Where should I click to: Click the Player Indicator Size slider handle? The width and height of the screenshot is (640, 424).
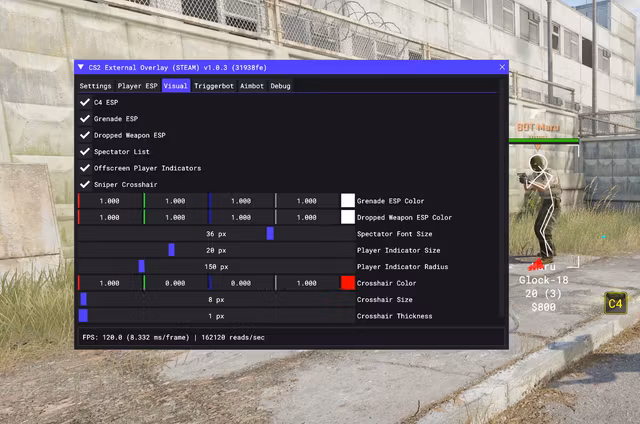coord(171,250)
